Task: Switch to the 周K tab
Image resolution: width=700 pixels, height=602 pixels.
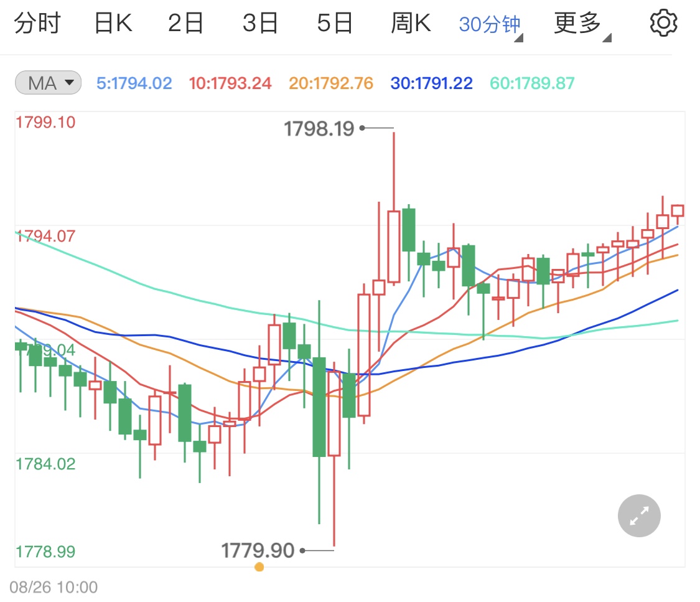Action: tap(411, 23)
